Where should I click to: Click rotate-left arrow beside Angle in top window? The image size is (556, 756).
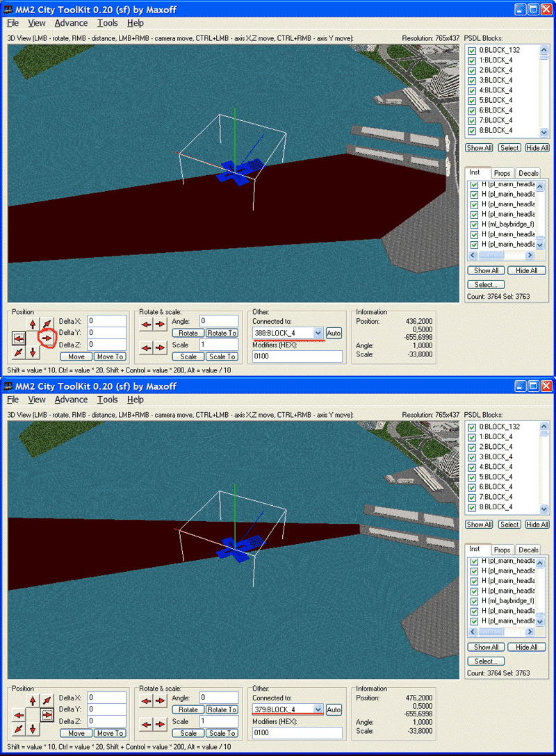point(147,324)
